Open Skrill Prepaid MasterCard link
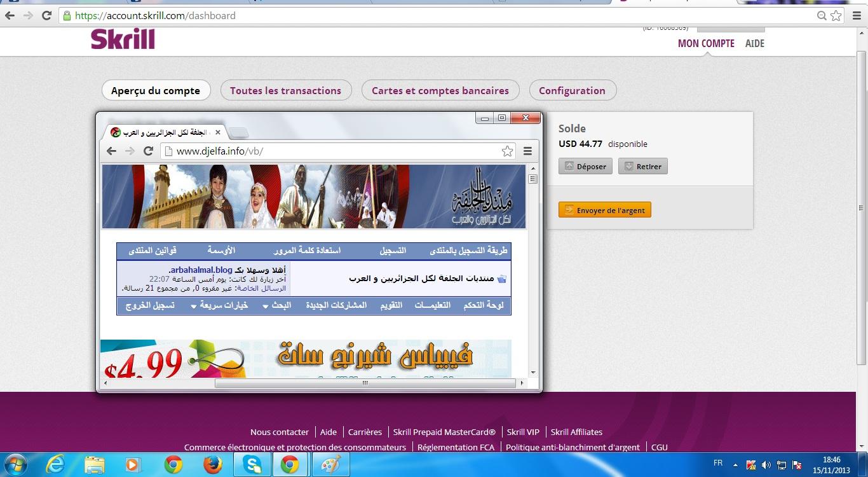The height and width of the screenshot is (477, 868). 444,432
